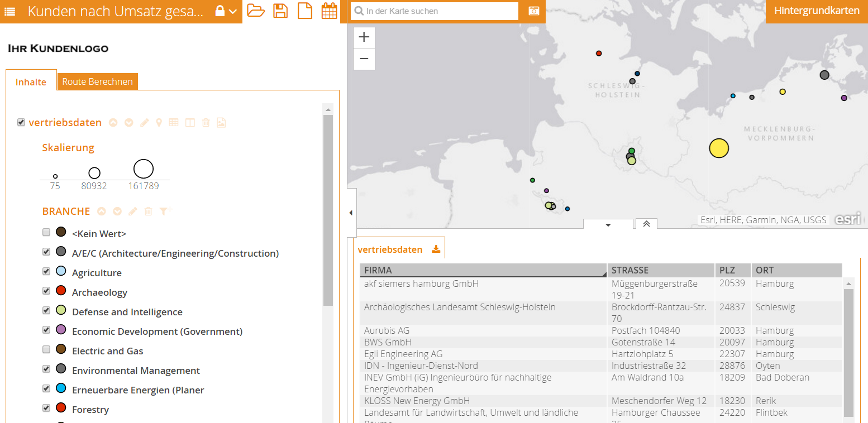Save the map with the floppy disk icon
The width and height of the screenshot is (868, 423).
point(280,11)
